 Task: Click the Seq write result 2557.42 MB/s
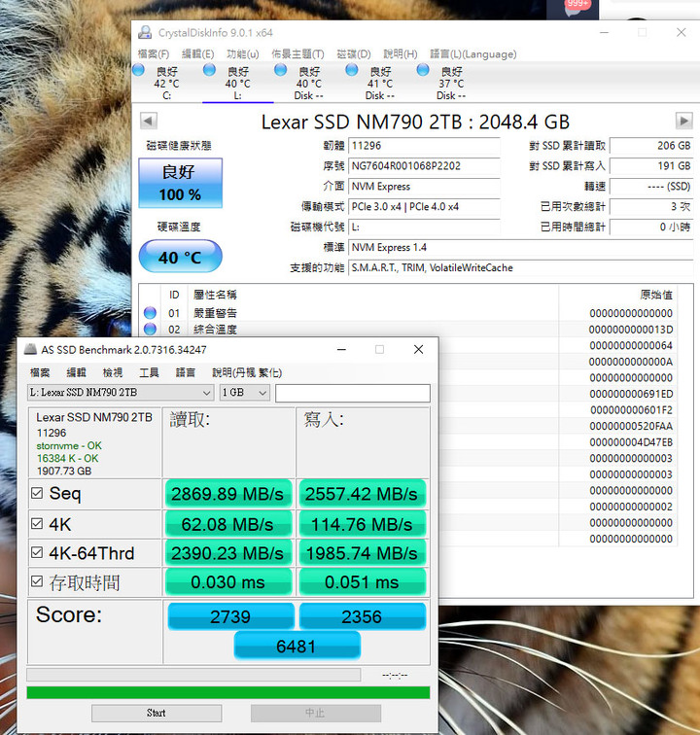(x=362, y=494)
